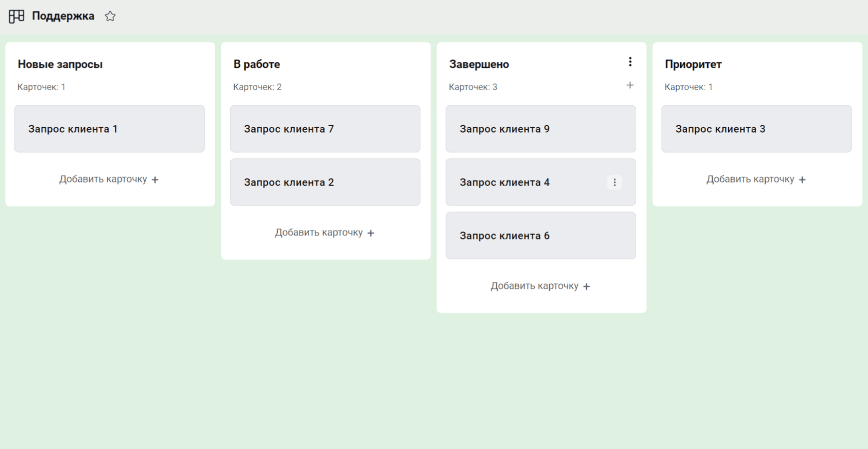Click the Приоритет column title
The height and width of the screenshot is (449, 868).
point(693,64)
